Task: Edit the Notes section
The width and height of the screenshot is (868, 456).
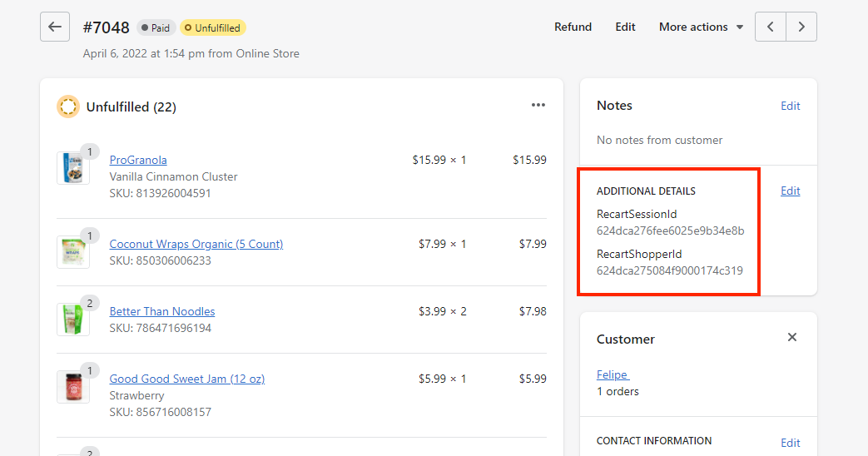Action: (x=790, y=106)
